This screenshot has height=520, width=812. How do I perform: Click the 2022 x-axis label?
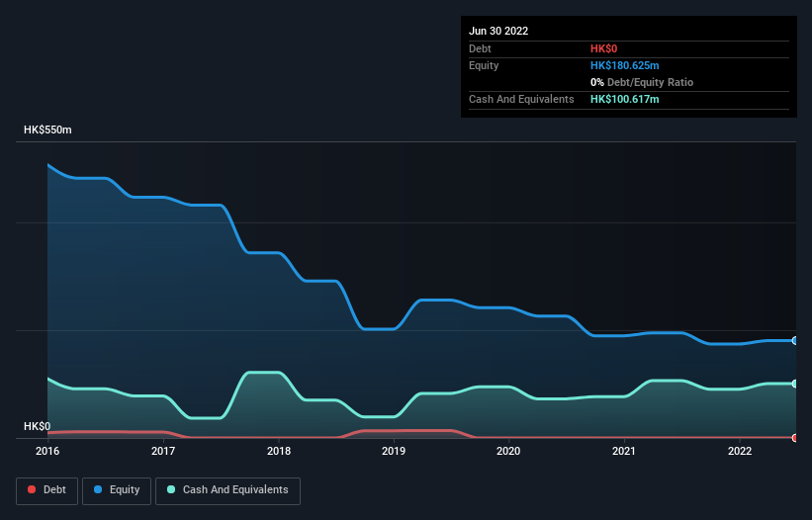(x=740, y=451)
